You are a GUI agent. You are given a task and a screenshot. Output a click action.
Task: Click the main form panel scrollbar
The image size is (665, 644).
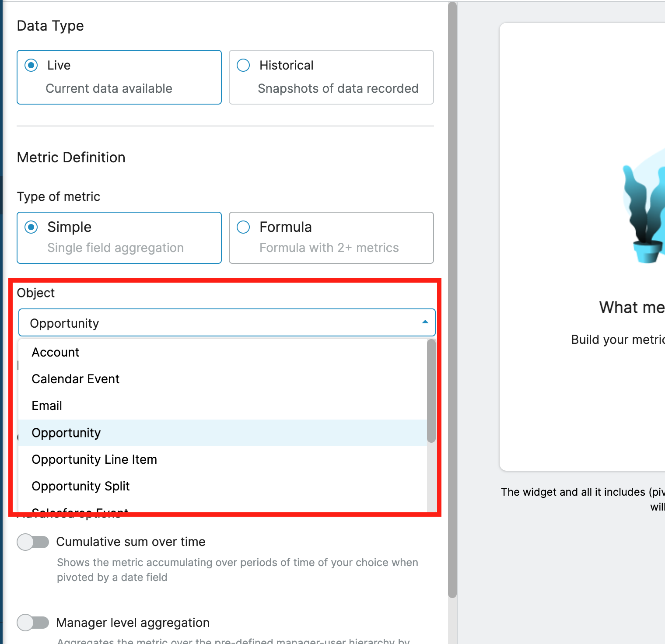pyautogui.click(x=452, y=300)
